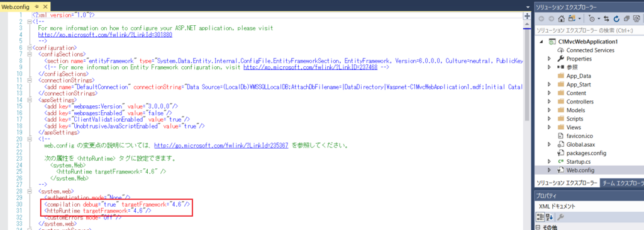Select the favicon.ico file icon
Image resolution: width=644 pixels, height=230 pixels.
coord(560,135)
